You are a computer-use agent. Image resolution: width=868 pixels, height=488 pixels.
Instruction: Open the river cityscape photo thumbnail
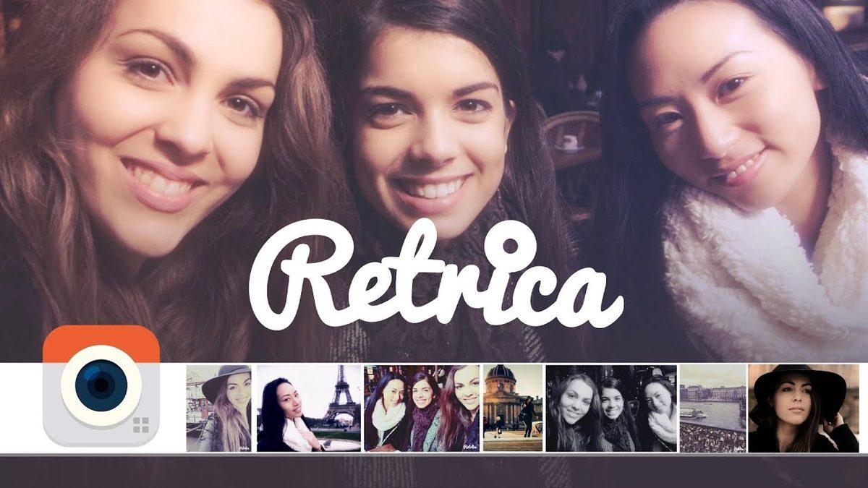point(712,408)
